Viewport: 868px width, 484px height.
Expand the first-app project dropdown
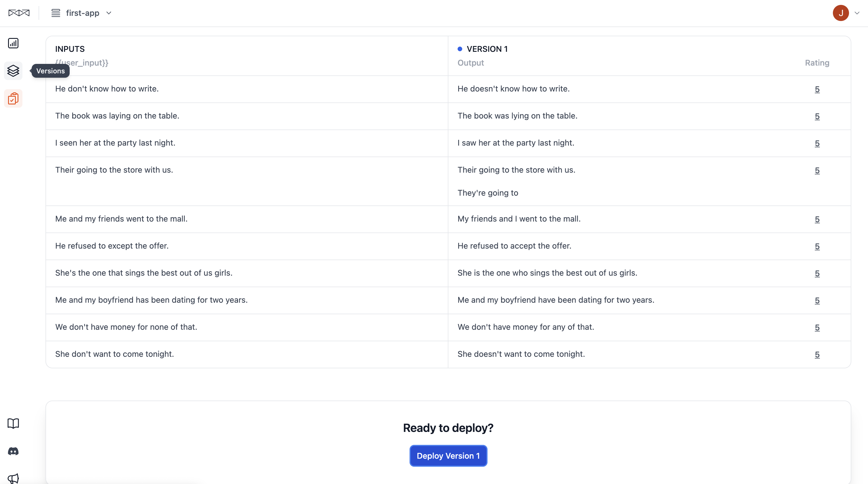coord(108,13)
